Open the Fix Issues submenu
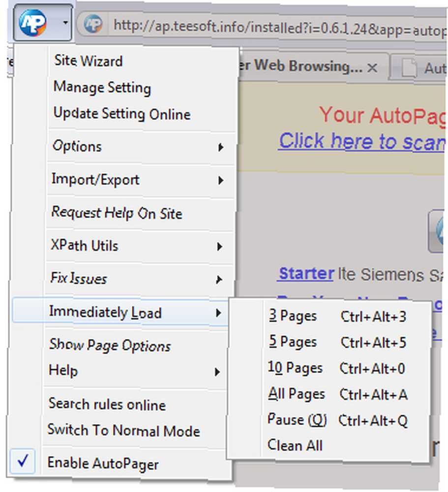Screen dimensions: 448x492 coord(139,278)
